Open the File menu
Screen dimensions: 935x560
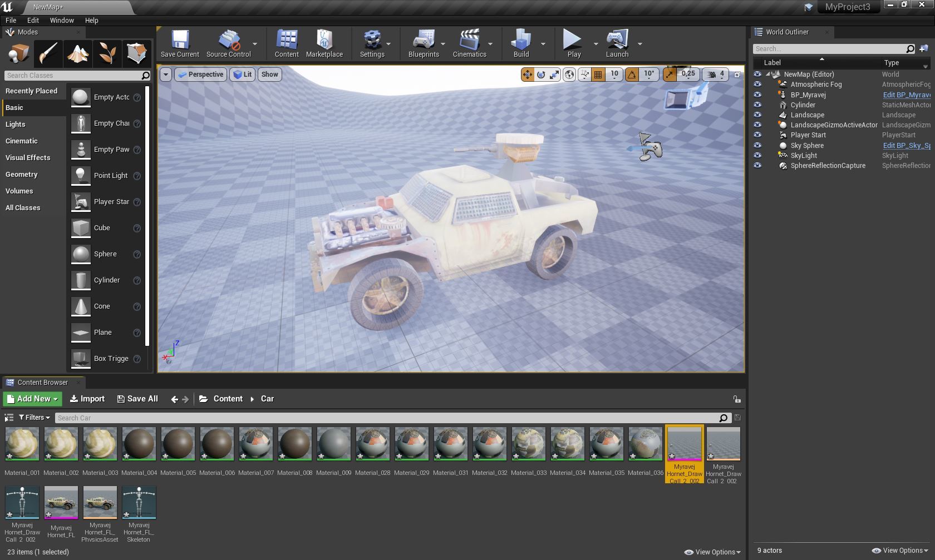click(x=11, y=20)
